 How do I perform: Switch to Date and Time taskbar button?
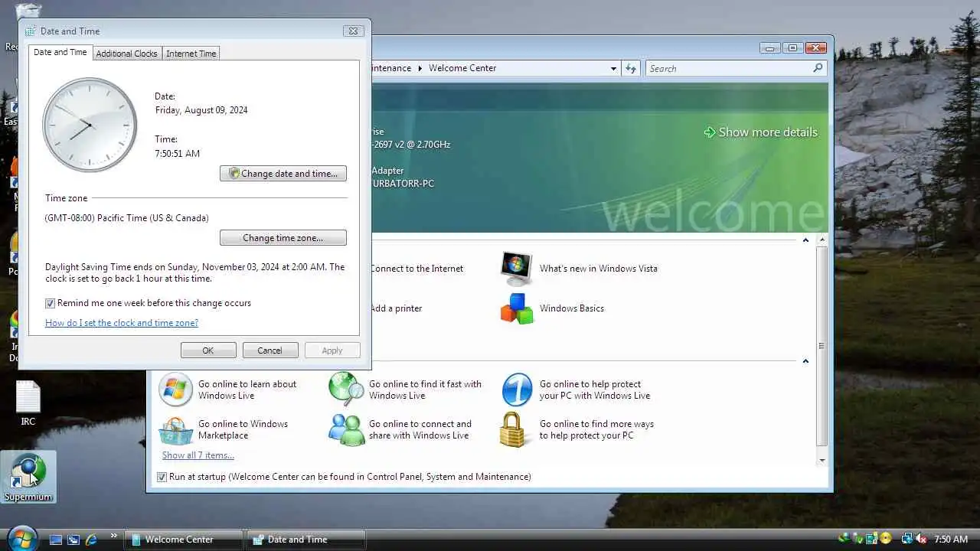pos(305,540)
